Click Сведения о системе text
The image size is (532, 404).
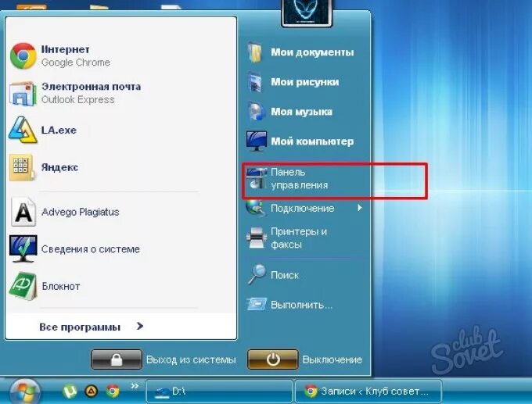pyautogui.click(x=91, y=249)
